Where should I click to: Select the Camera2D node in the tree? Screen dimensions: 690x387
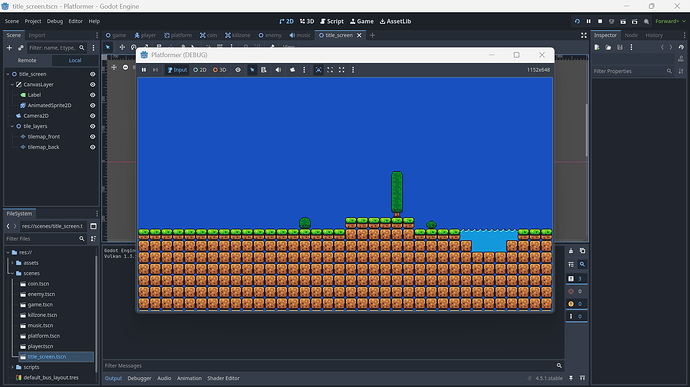click(36, 116)
